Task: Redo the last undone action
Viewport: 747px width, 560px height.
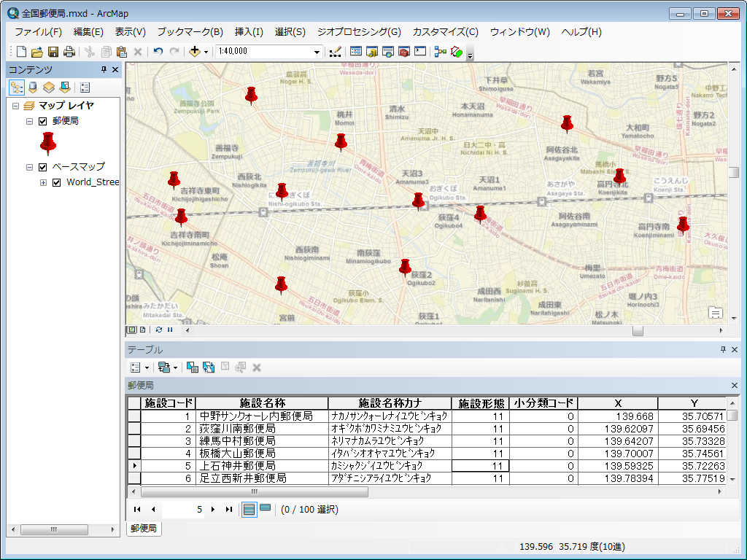Action: tap(174, 52)
